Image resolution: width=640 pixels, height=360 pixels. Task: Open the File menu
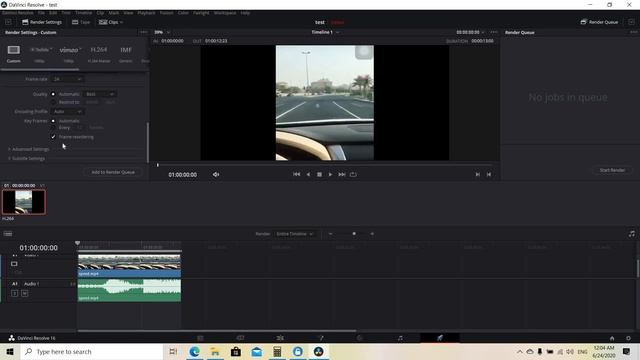click(41, 13)
